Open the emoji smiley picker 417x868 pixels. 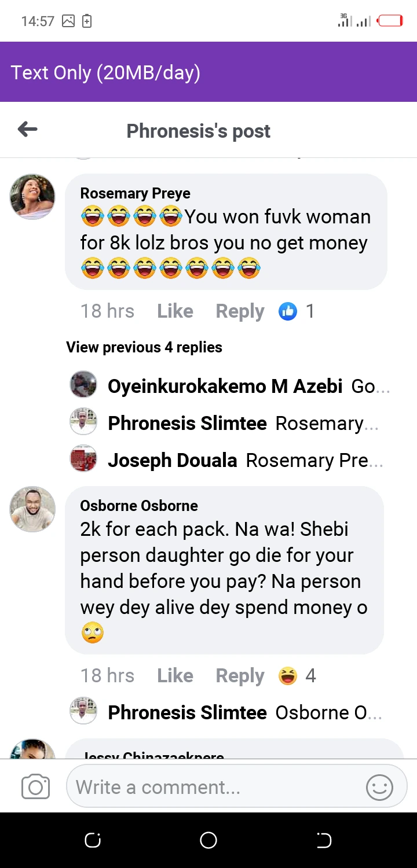(x=379, y=787)
